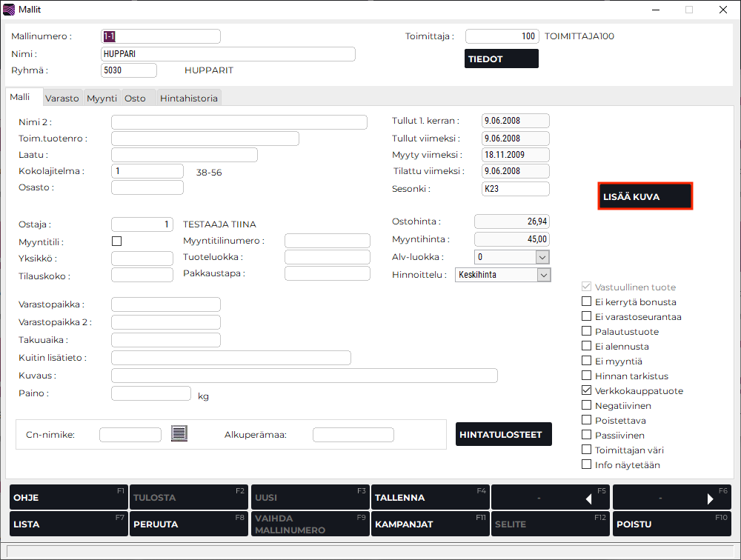This screenshot has width=741, height=560.
Task: Tick the Passiivinen checkbox
Action: click(587, 436)
